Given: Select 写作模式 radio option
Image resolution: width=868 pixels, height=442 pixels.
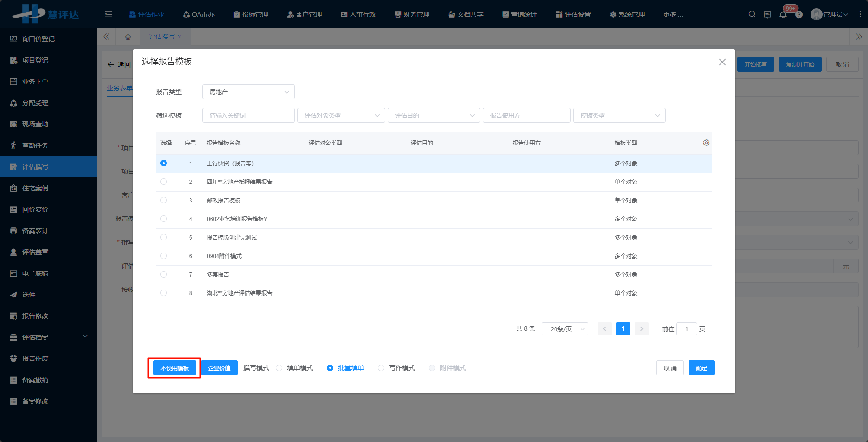Looking at the screenshot, I should [x=381, y=368].
